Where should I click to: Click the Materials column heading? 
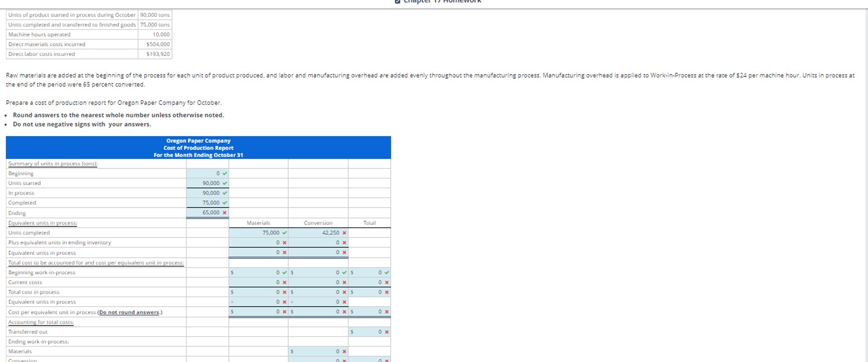[x=258, y=223]
